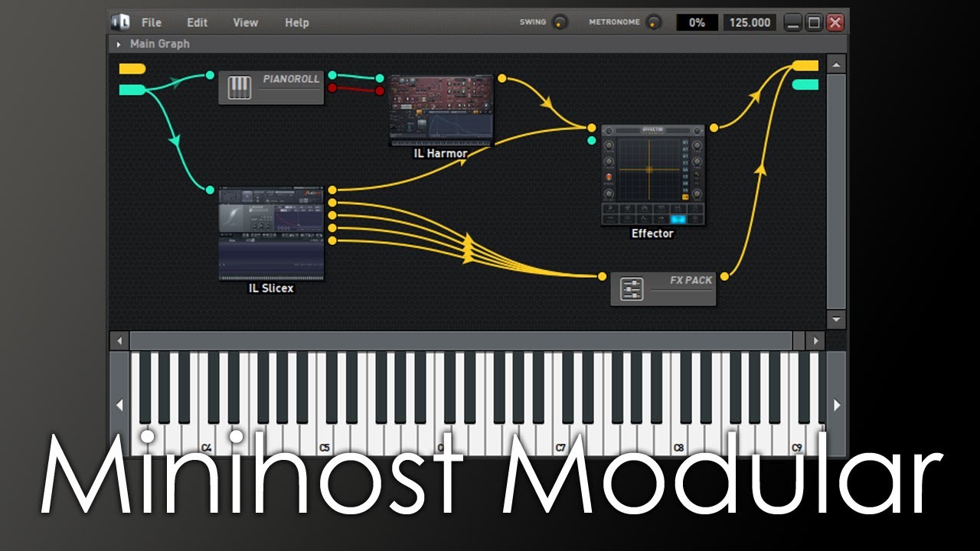Expand the Main Graph breadcrumb arrow
980x551 pixels.
click(119, 44)
